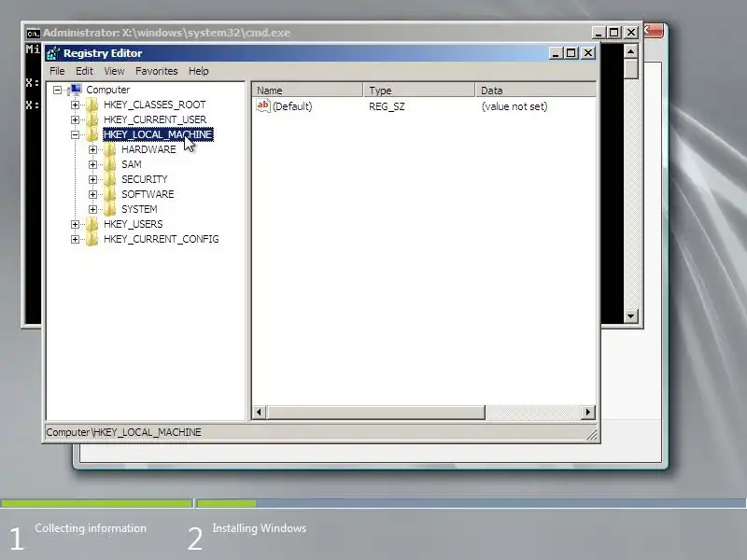747x560 pixels.
Task: Click the Registry Editor title bar icon
Action: click(53, 53)
